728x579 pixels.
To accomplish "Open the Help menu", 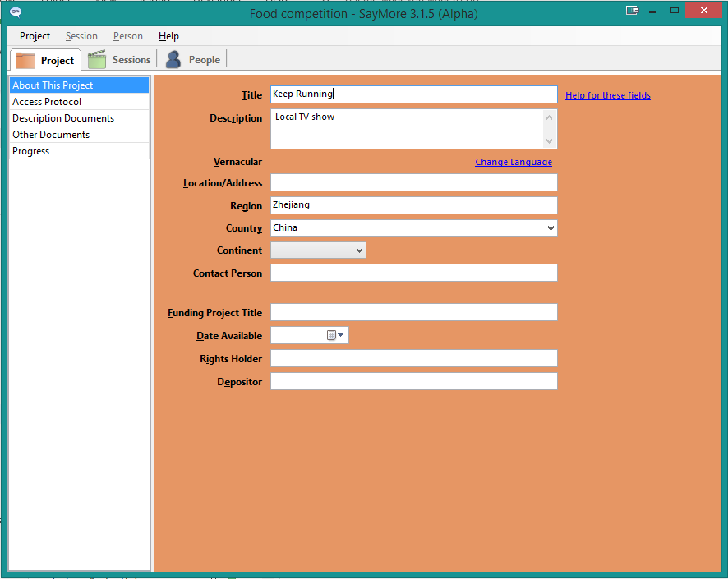I will click(168, 36).
